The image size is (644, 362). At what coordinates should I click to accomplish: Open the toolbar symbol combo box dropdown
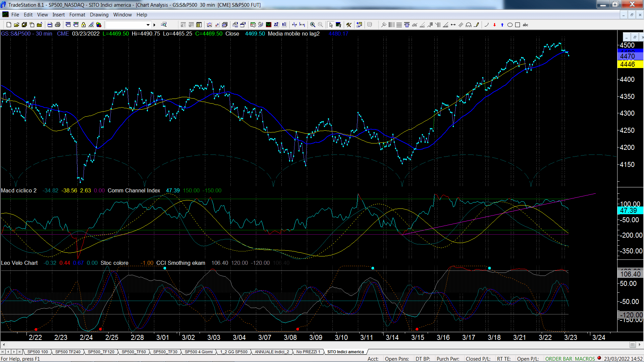tap(148, 25)
